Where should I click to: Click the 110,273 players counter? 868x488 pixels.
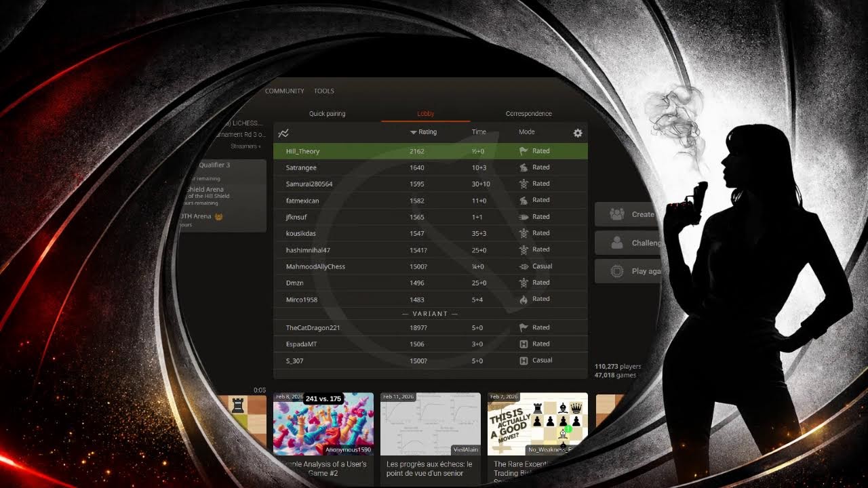click(x=618, y=367)
